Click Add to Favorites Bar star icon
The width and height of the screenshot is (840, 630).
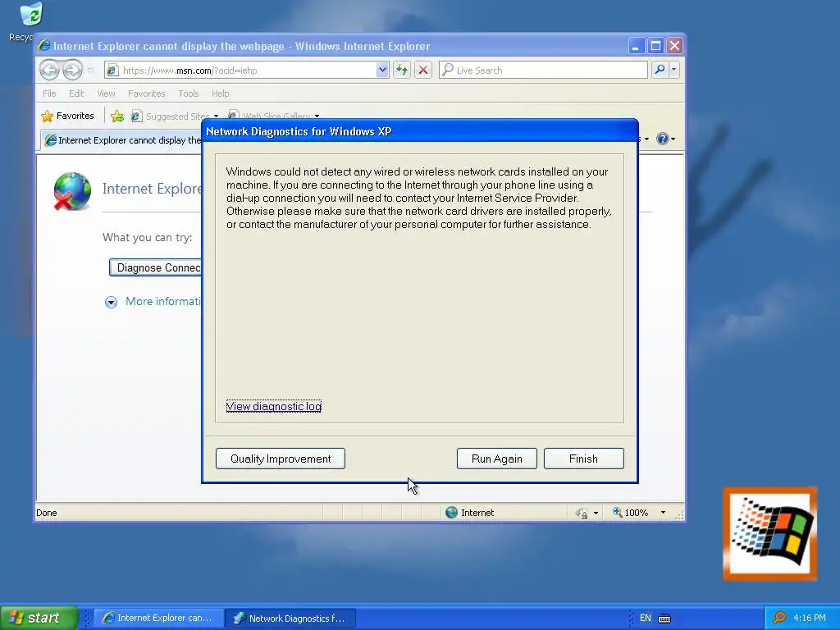[117, 116]
